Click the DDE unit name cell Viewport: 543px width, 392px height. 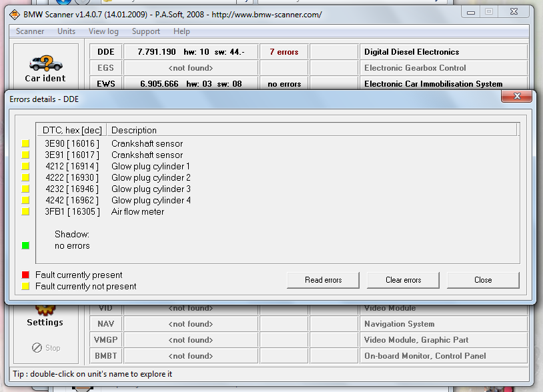pos(106,52)
